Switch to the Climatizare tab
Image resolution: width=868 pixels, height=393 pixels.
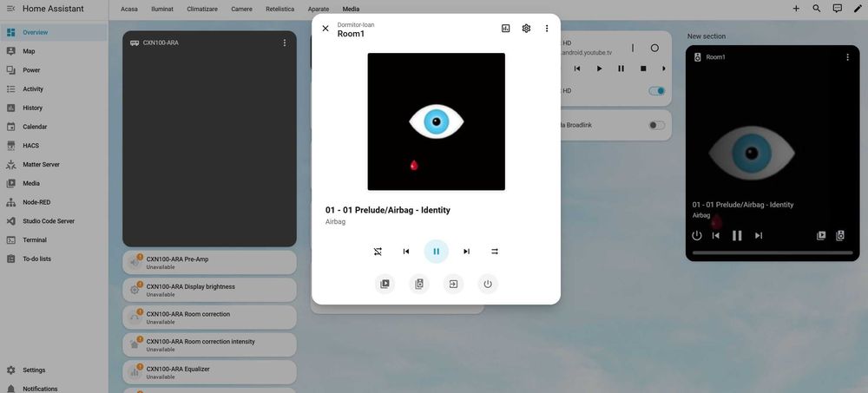202,10
